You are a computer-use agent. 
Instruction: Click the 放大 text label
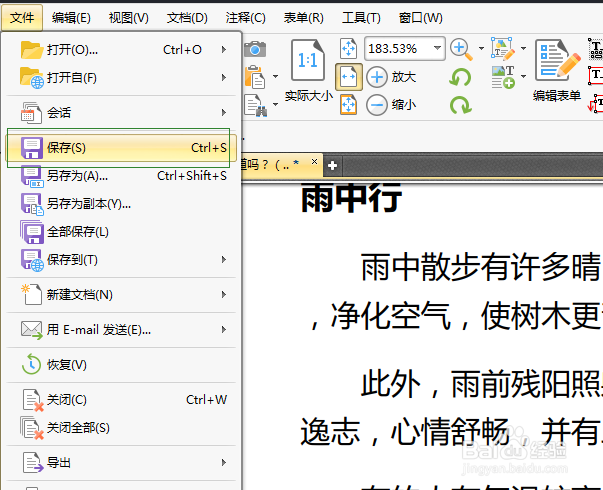click(x=404, y=77)
